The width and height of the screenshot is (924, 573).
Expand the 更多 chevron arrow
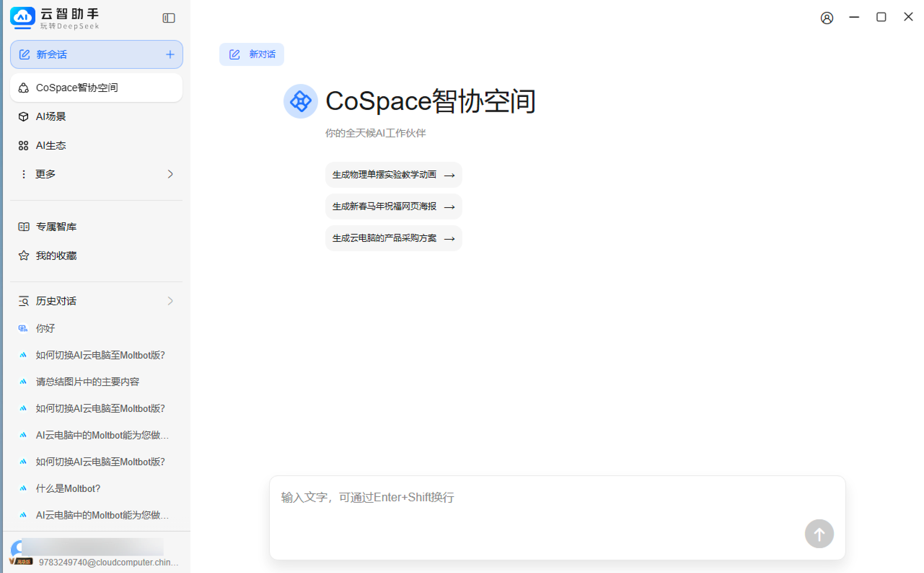[x=170, y=174]
